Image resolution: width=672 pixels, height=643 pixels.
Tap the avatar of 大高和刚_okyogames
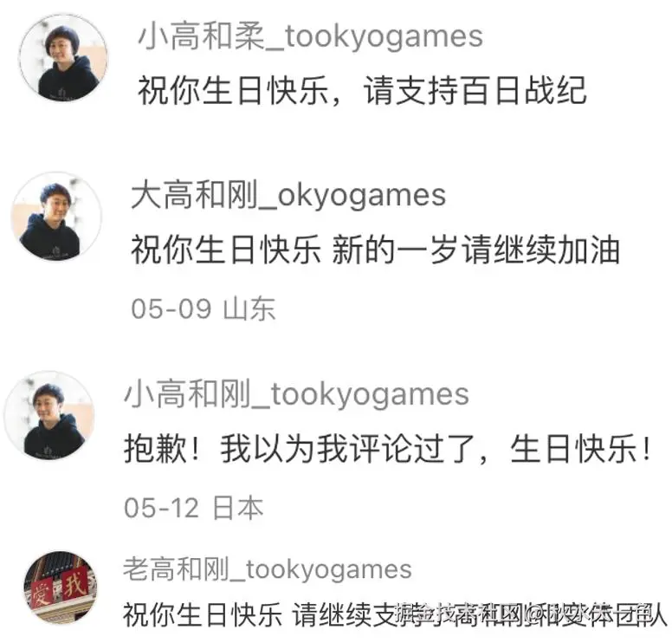(x=56, y=216)
